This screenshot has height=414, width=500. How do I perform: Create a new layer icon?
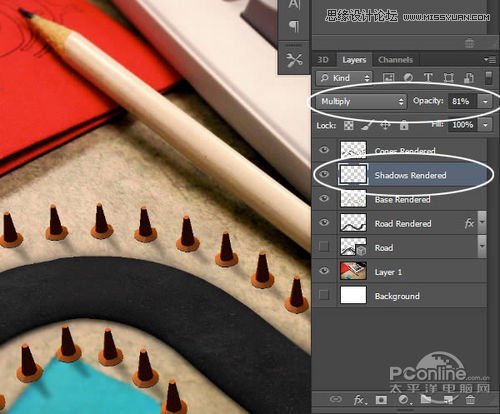tap(448, 399)
